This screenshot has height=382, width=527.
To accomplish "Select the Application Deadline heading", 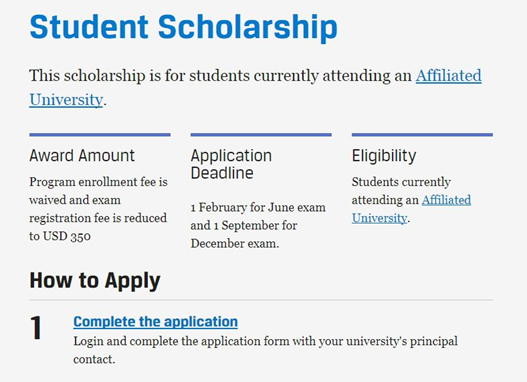I will (231, 164).
